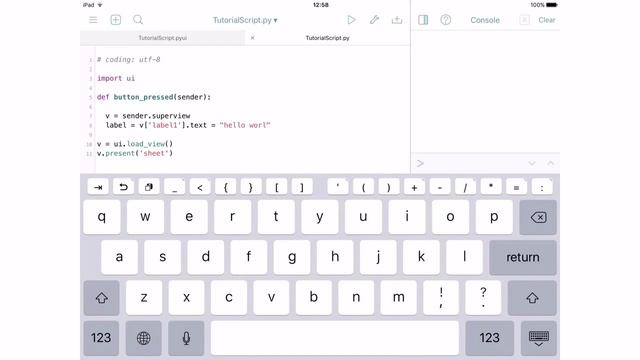
Task: Tap the exclamation comma key
Action: tap(441, 298)
